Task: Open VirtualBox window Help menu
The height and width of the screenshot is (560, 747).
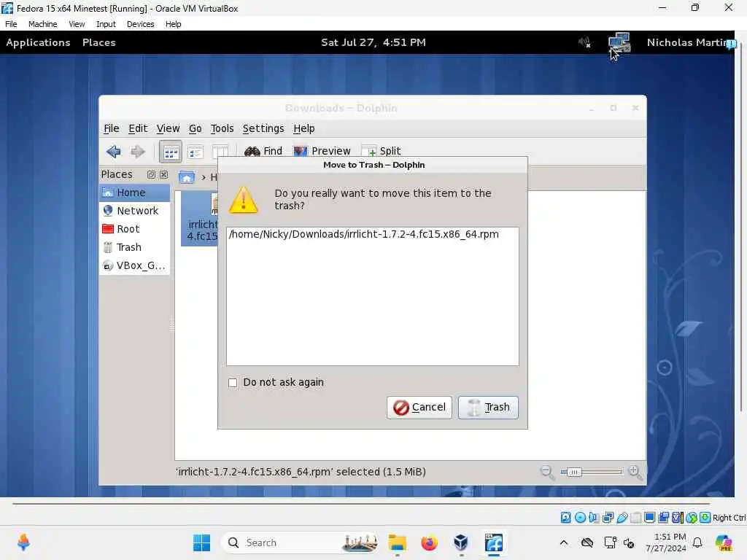Action: (x=174, y=24)
